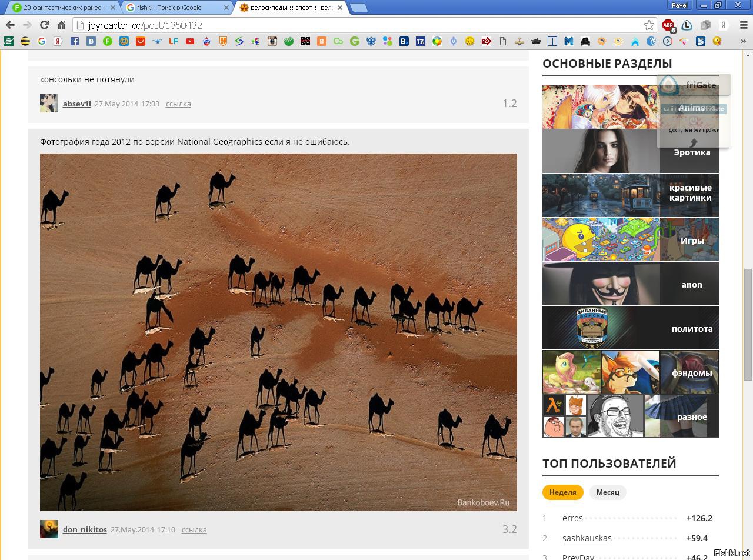
Task: Open the camels photo in the comment
Action: [278, 332]
